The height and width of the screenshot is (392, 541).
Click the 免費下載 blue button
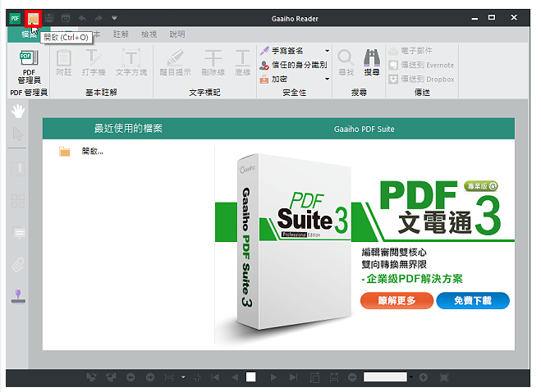[x=473, y=301]
